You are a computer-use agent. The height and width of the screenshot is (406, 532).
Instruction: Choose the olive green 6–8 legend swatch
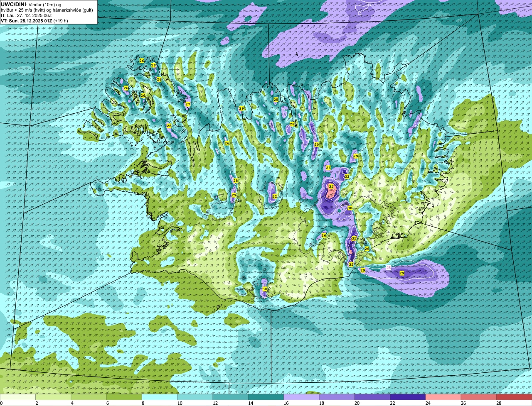[x=124, y=397]
